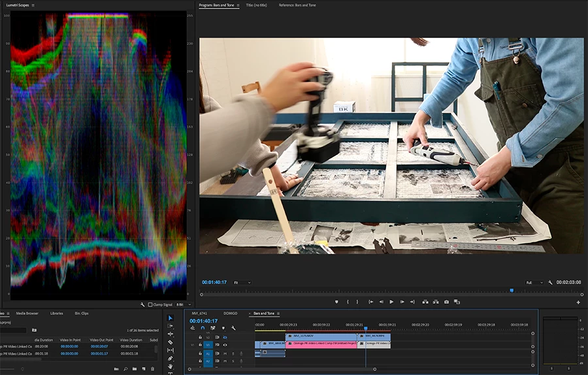Screen dimensions: 588x375
Task: Select the Pen tool in tools panel
Action: coord(171,359)
